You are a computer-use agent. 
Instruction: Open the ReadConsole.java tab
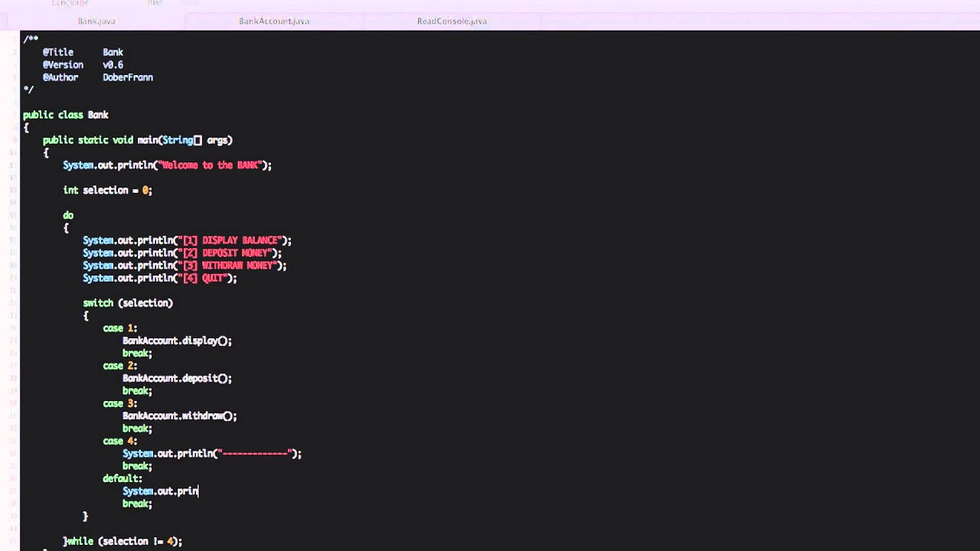click(x=452, y=21)
